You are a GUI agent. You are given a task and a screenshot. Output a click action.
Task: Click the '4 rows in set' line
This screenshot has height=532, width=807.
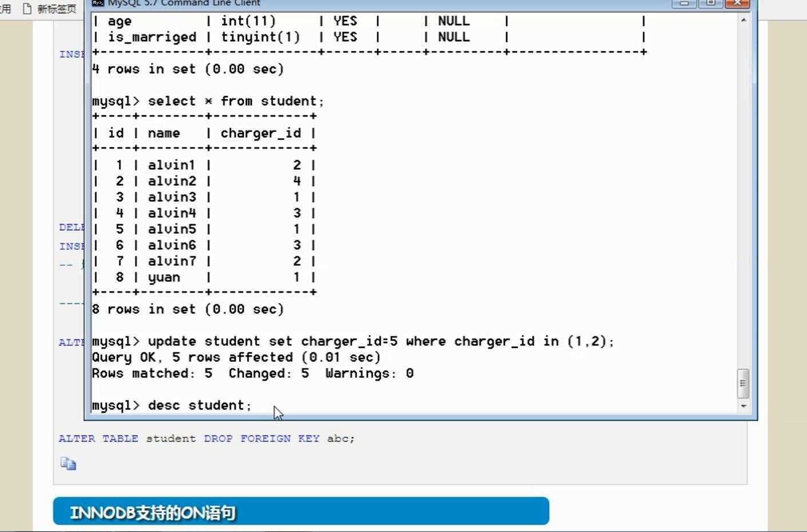click(x=188, y=69)
